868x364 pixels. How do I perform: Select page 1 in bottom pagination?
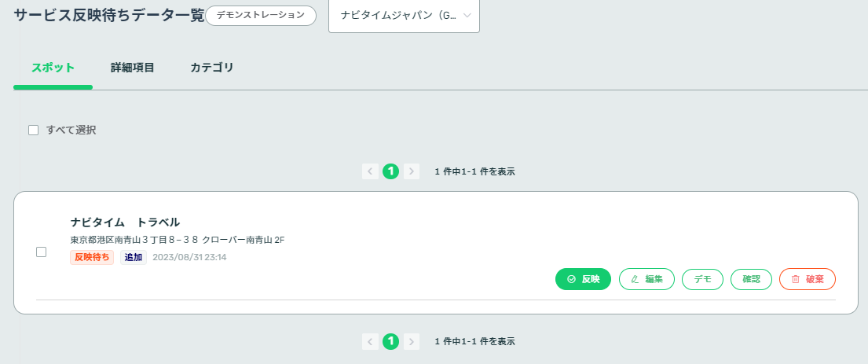click(x=391, y=341)
